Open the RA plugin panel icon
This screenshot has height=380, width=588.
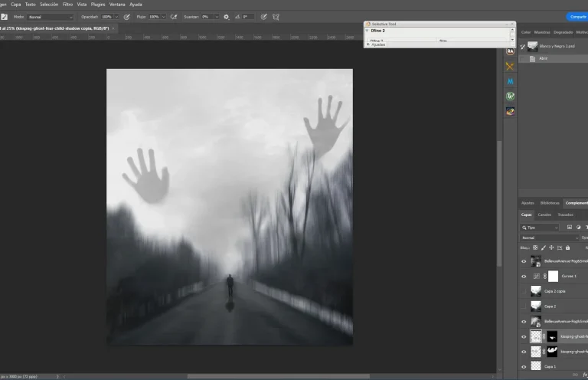(x=510, y=51)
